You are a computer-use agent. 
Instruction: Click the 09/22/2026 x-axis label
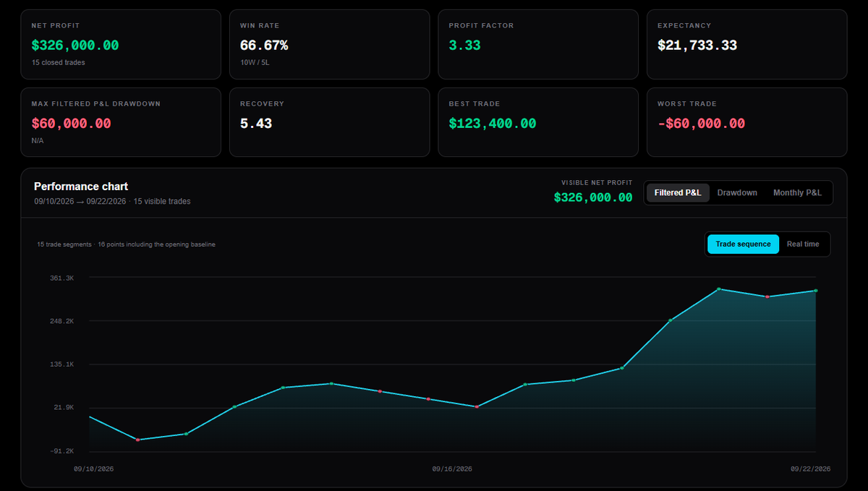[x=810, y=469]
